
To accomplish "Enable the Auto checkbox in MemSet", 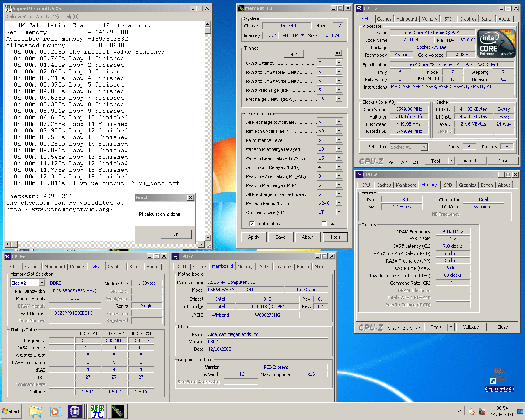I will (324, 224).
